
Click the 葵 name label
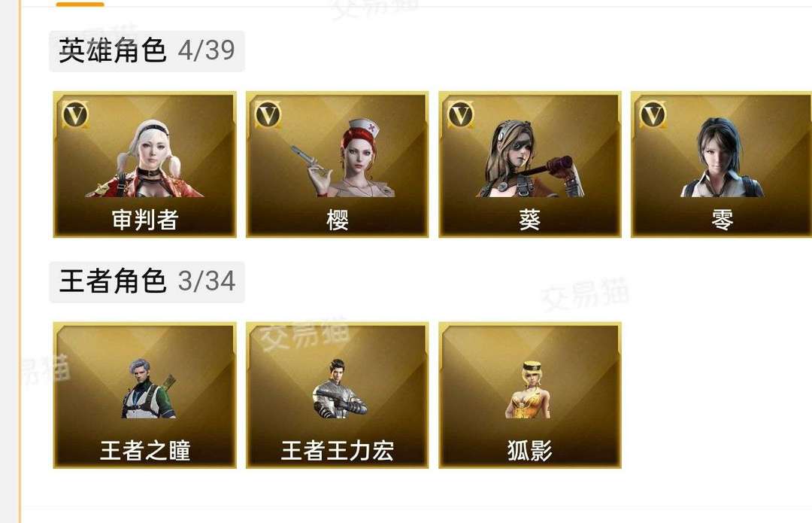tap(530, 220)
